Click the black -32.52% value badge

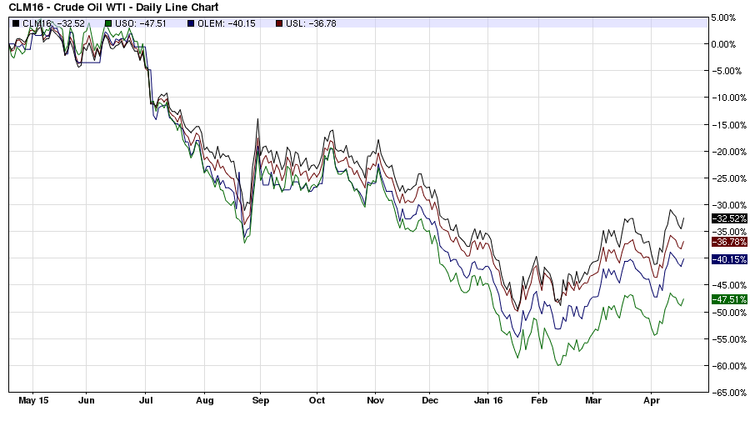click(728, 218)
